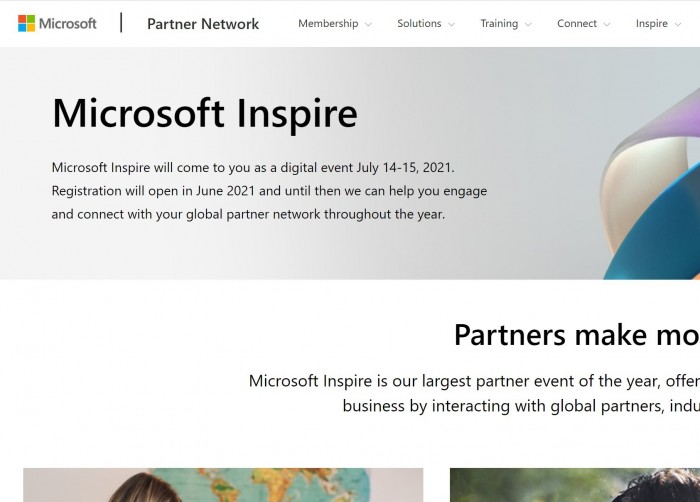
Task: Open the Membership menu
Action: [328, 24]
